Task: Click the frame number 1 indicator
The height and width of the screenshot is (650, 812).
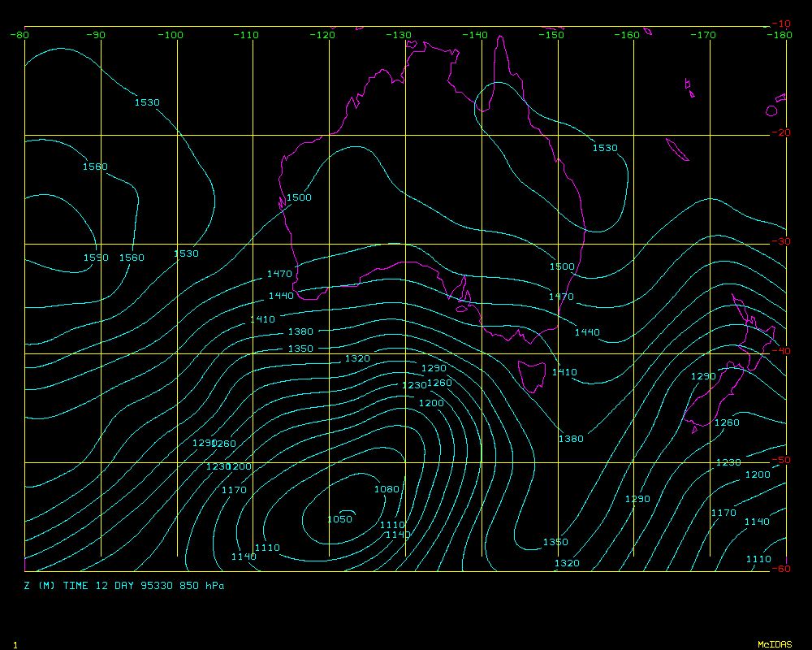Action: coord(15,644)
